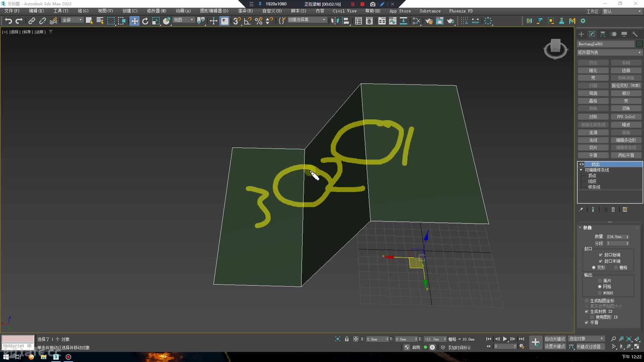Open the 修改器列表 dropdown
644x362 pixels.
(x=609, y=52)
